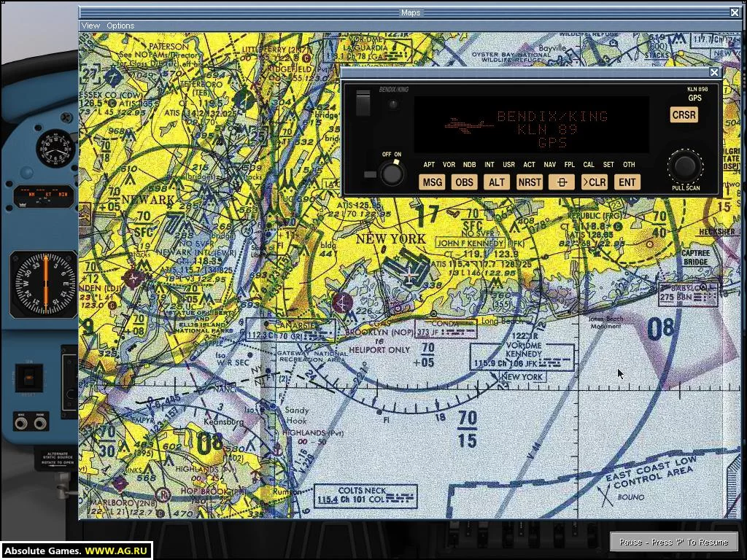Open the Options menu
The height and width of the screenshot is (560, 747).
click(x=120, y=26)
